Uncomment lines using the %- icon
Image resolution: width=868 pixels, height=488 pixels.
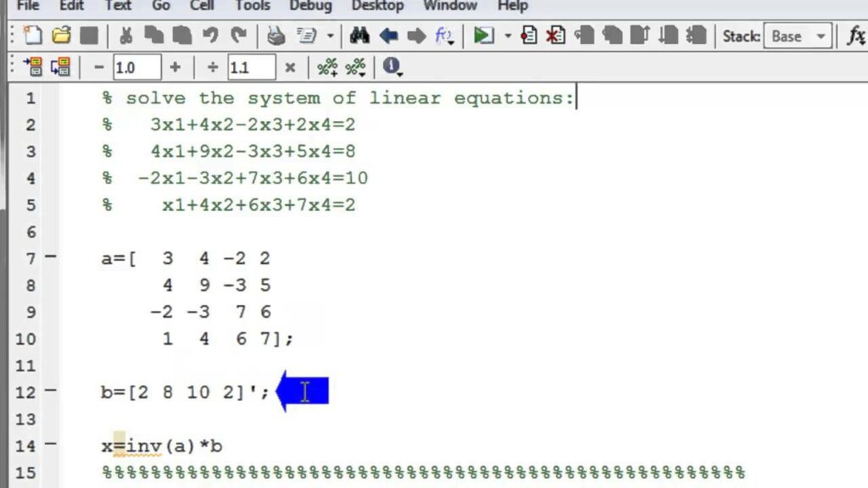click(355, 68)
